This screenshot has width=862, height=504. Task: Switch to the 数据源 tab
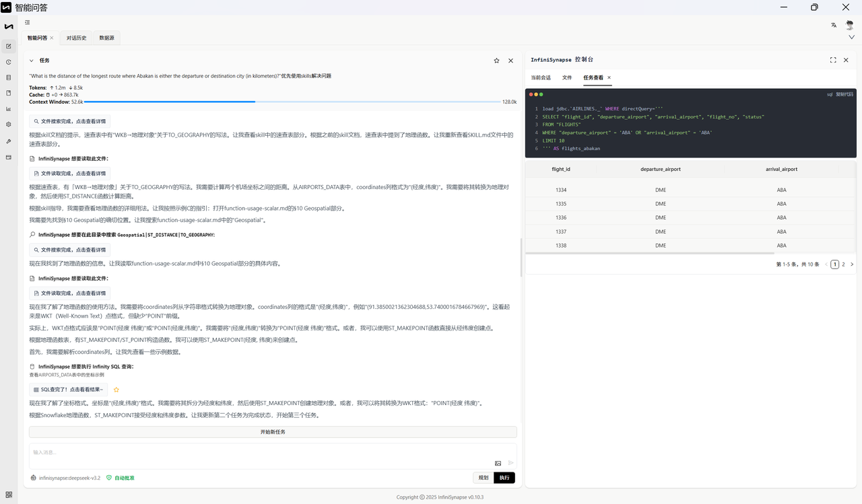click(107, 38)
